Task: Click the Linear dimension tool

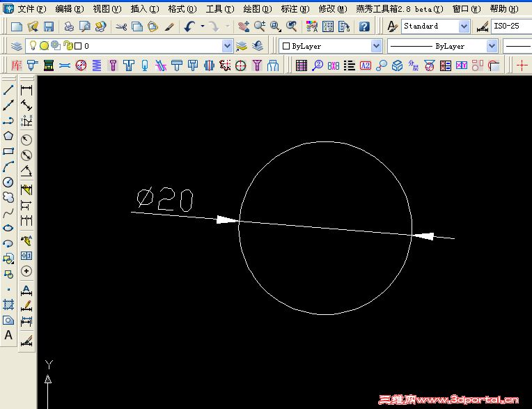Action: coord(26,91)
